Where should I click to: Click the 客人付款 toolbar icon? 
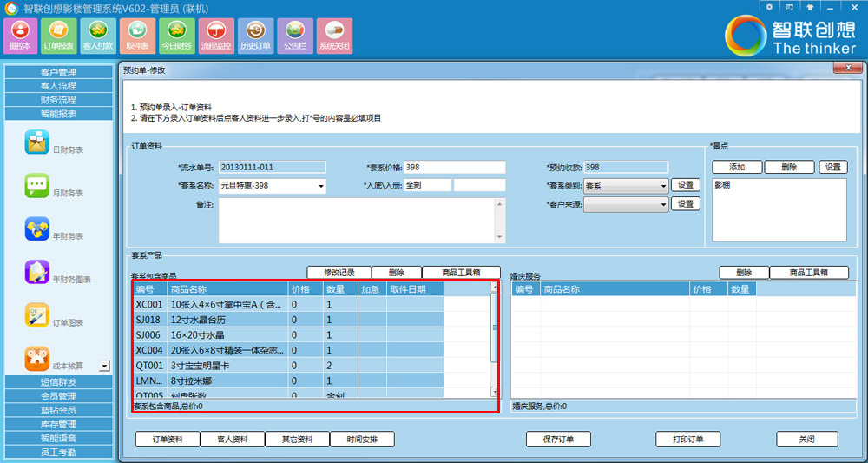pyautogui.click(x=96, y=36)
